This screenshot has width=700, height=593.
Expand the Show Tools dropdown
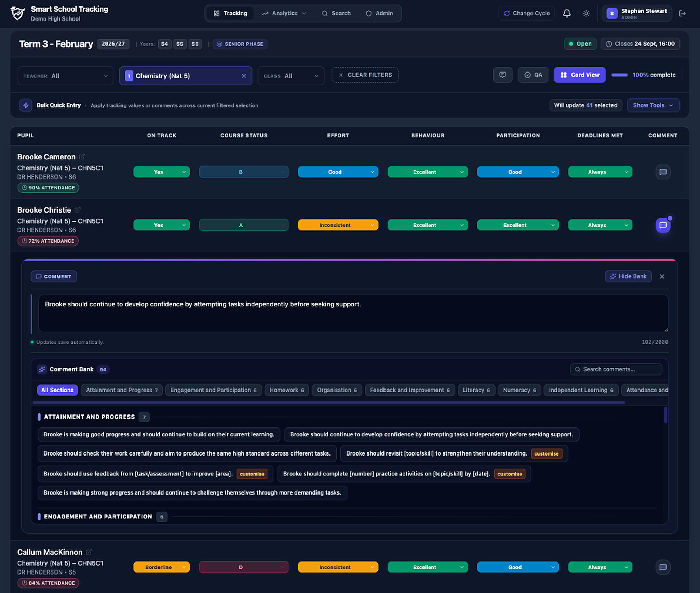[x=653, y=105]
